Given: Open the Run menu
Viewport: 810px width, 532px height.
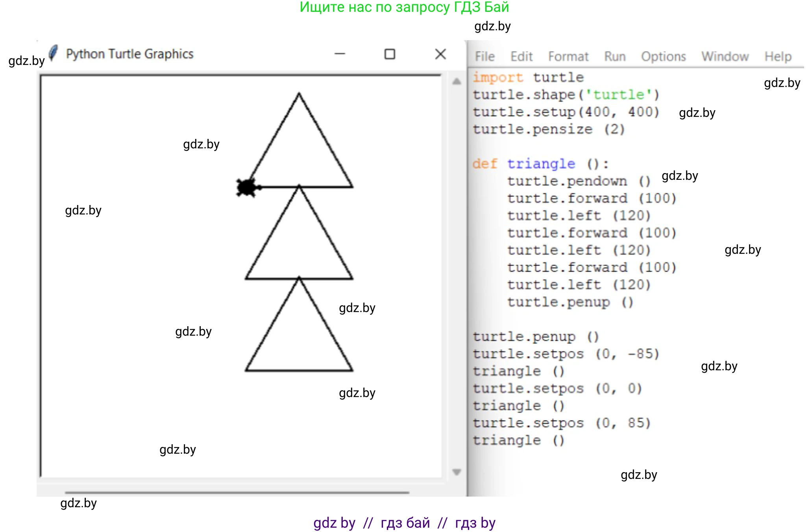Looking at the screenshot, I should 615,57.
